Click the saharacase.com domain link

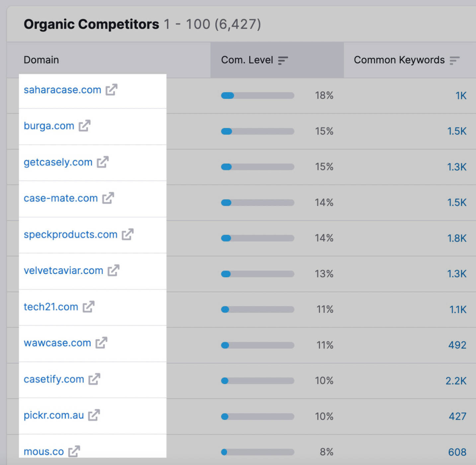62,90
